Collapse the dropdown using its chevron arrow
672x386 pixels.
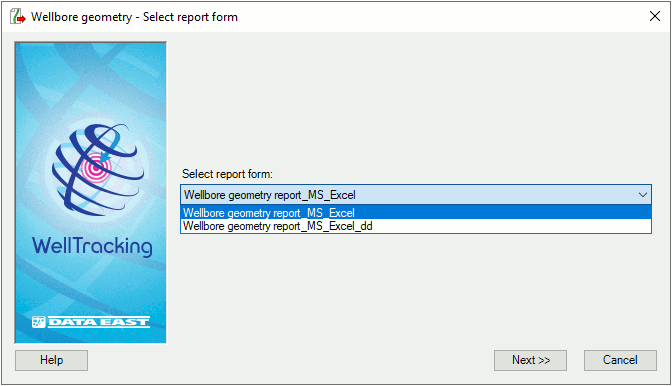coord(642,195)
